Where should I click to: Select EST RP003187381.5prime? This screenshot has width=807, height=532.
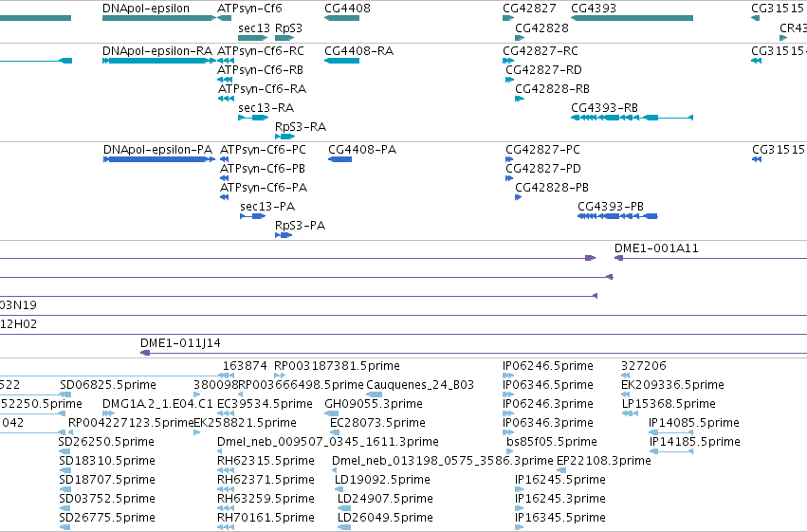tap(280, 376)
